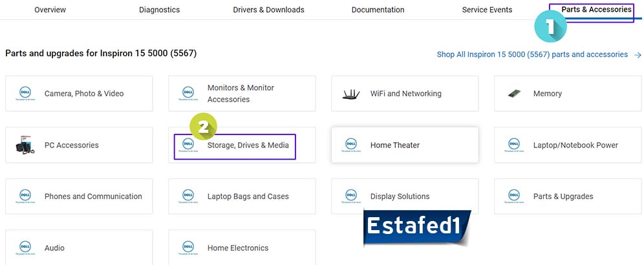Viewport: 644px width, 265px height.
Task: Click the arrow beside Shop All Inspiron link
Action: tap(638, 55)
